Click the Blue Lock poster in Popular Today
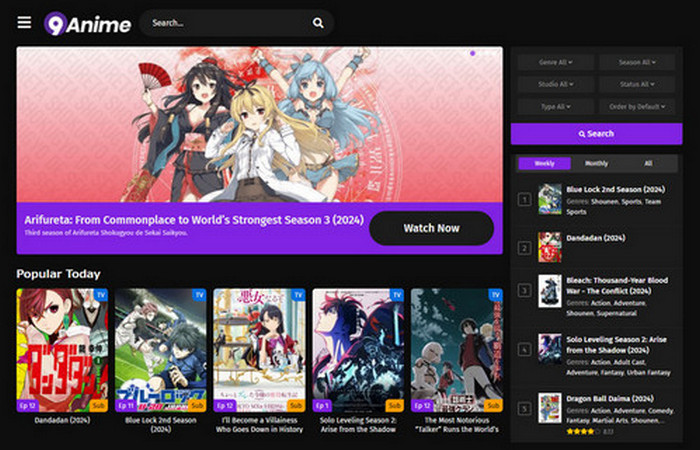700x450 pixels. [161, 350]
